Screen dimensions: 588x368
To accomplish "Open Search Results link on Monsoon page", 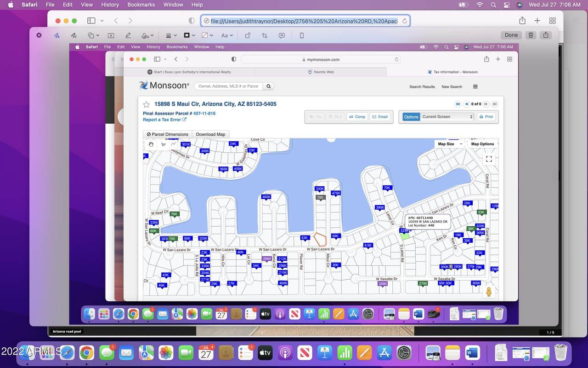I will 422,86.
